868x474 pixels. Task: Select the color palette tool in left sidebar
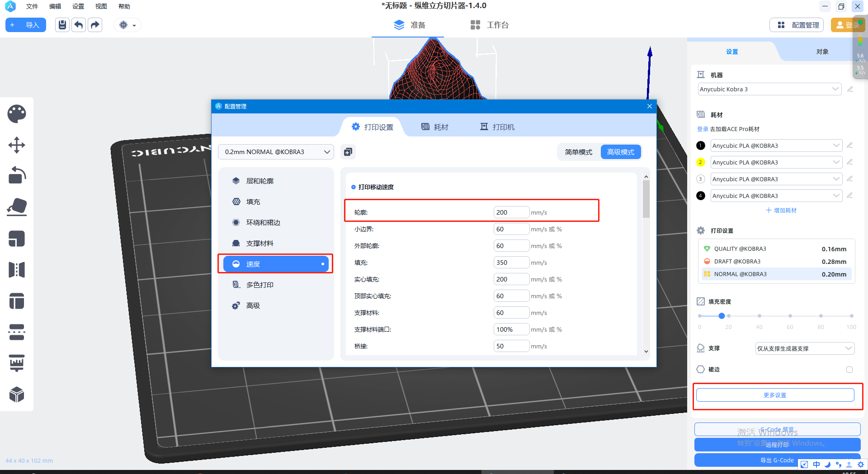point(17,114)
